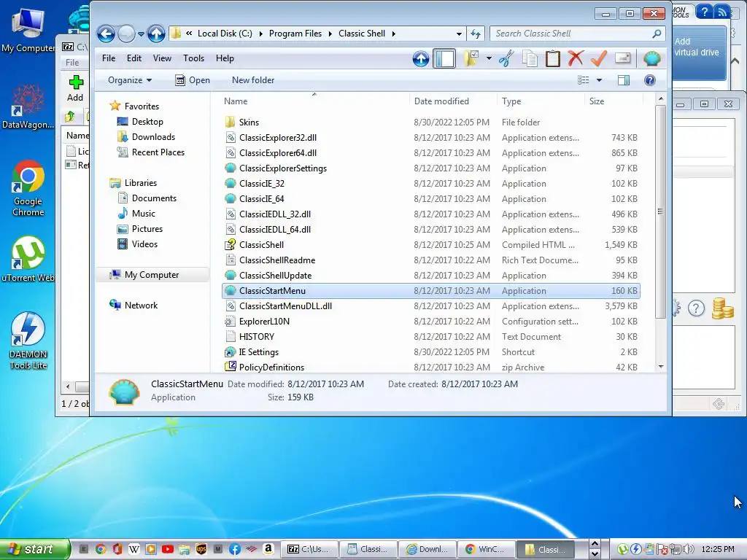747x560 pixels.
Task: Refresh the Classic Shell folder view
Action: pos(476,34)
